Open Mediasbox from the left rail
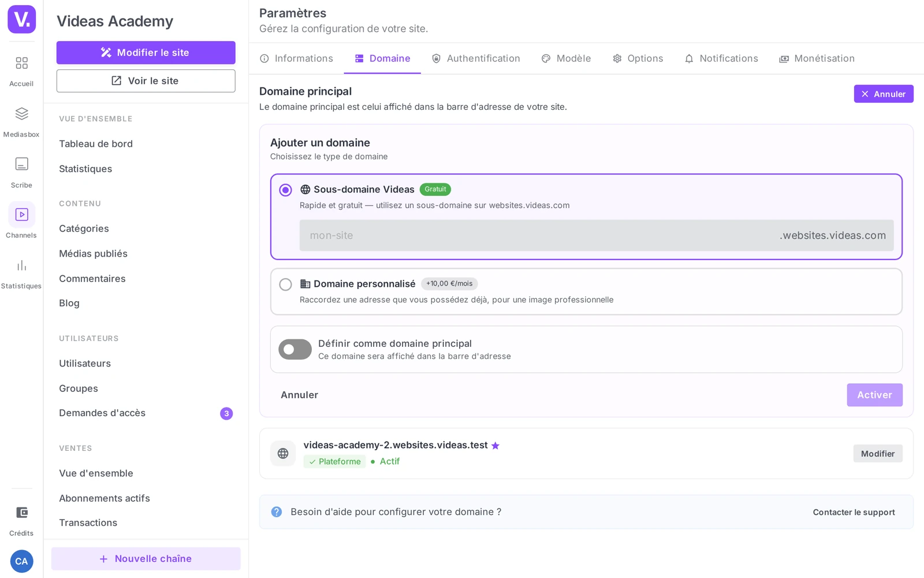Viewport: 924px width, 578px height. point(21,122)
